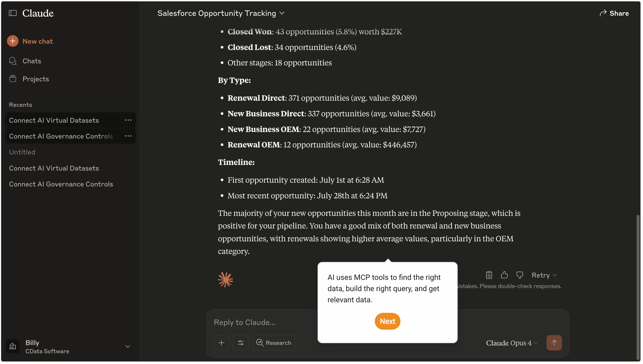Open the Untitled chat

22,152
